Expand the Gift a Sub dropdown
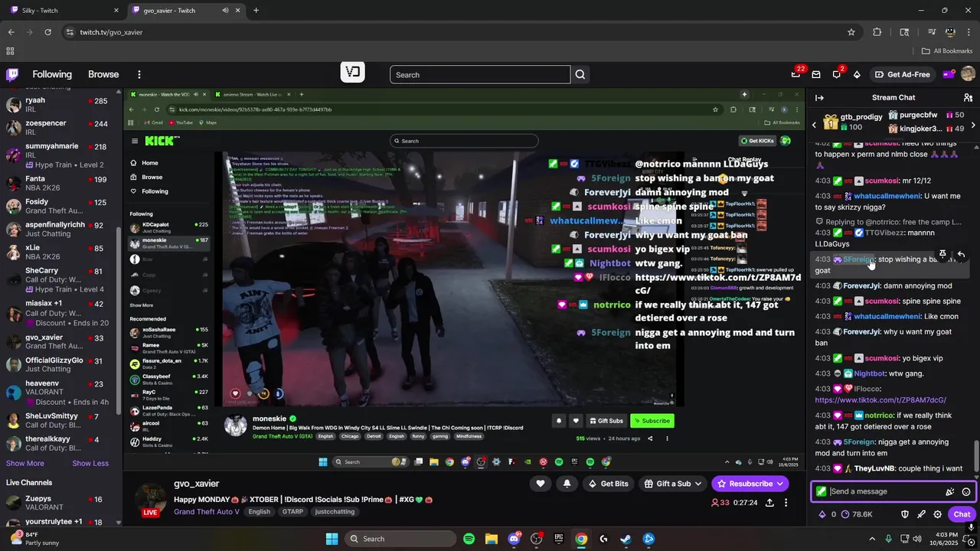The width and height of the screenshot is (980, 551). coord(697,484)
